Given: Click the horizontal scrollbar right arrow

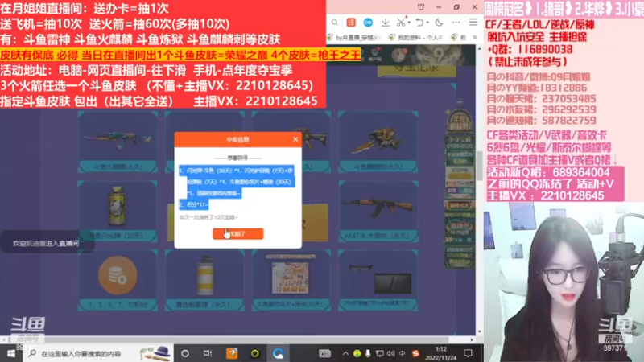Looking at the screenshot, I should tap(472, 339).
